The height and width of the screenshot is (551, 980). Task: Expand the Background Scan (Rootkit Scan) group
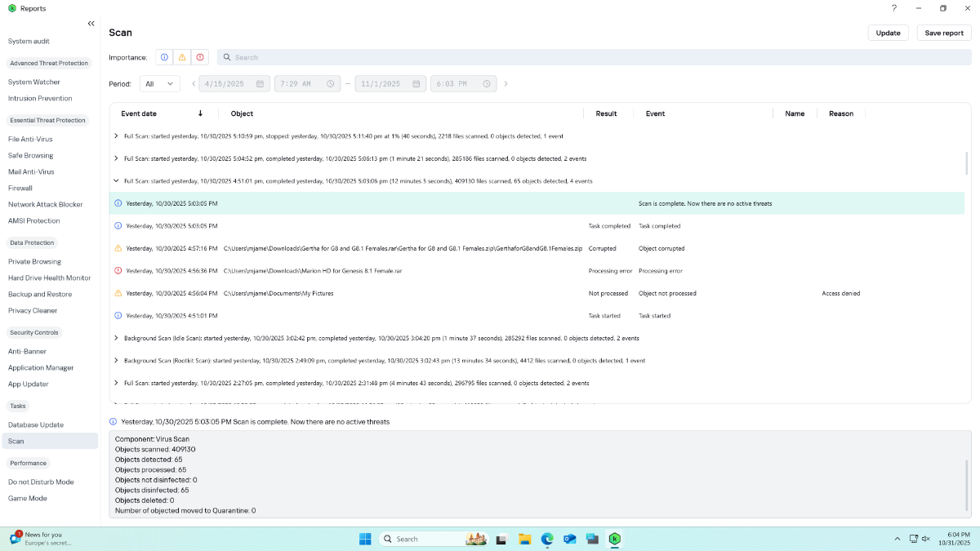pyautogui.click(x=116, y=360)
